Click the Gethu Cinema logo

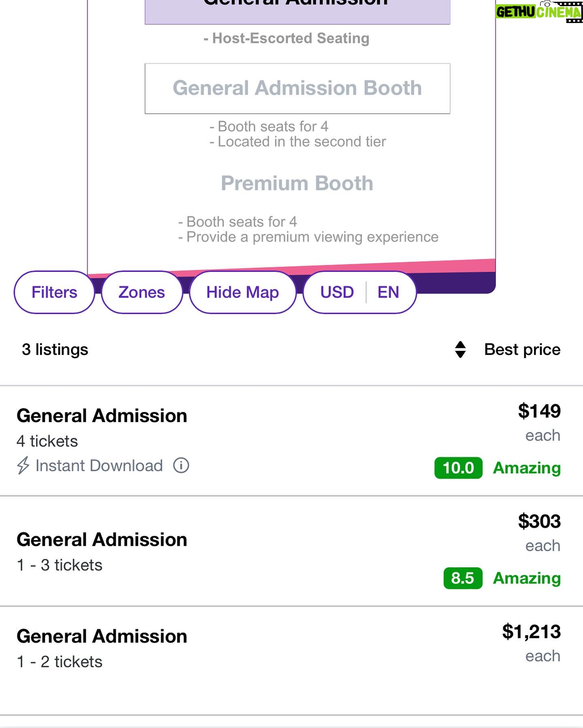coord(538,11)
